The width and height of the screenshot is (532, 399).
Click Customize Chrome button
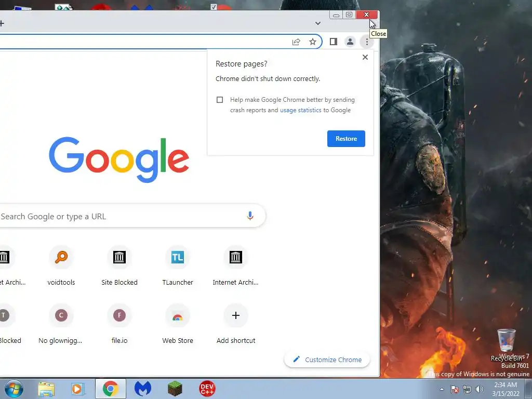pos(327,360)
